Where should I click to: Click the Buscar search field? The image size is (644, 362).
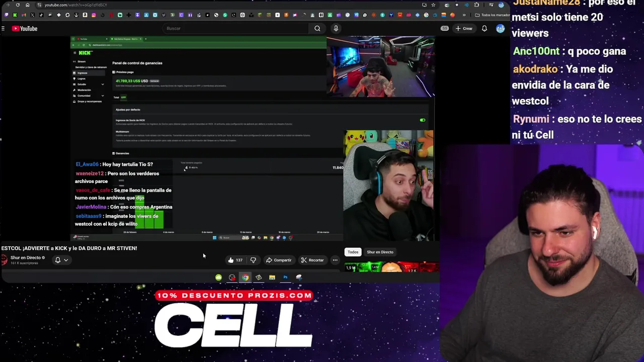click(236, 29)
